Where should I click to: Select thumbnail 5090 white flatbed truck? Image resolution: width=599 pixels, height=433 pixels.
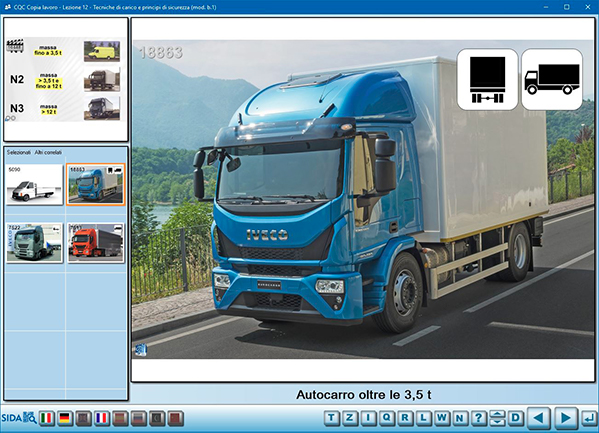[x=34, y=185]
